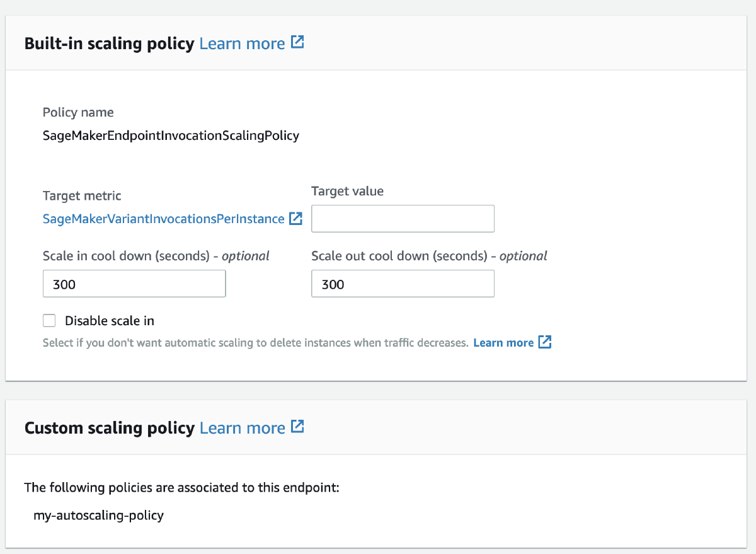Click the Built-in scaling policy heading
Image resolution: width=756 pixels, height=554 pixels.
pos(109,43)
